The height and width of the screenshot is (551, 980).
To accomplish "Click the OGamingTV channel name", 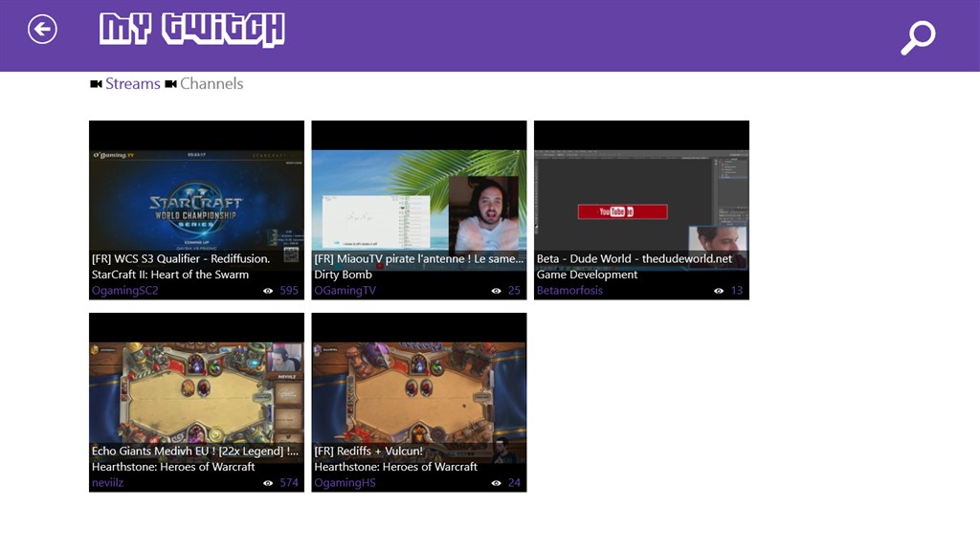I will (345, 291).
